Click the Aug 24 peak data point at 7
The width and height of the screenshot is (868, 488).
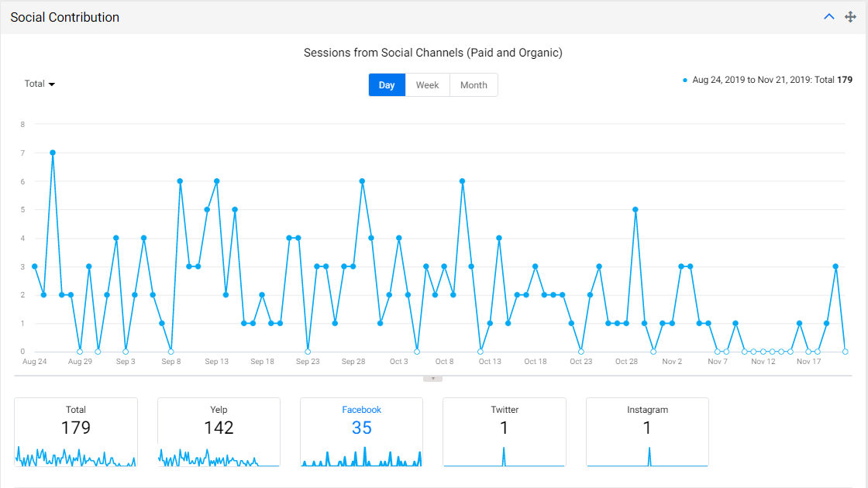53,153
